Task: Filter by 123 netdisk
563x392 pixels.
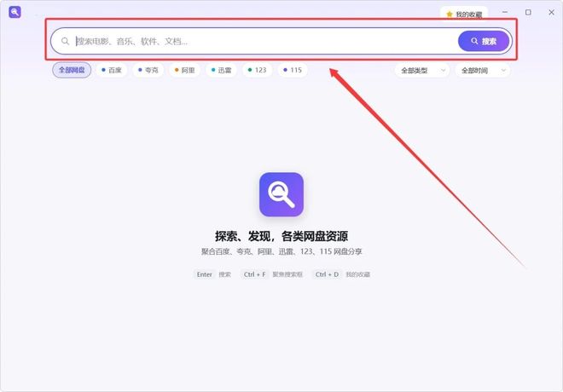Action: pyautogui.click(x=257, y=70)
